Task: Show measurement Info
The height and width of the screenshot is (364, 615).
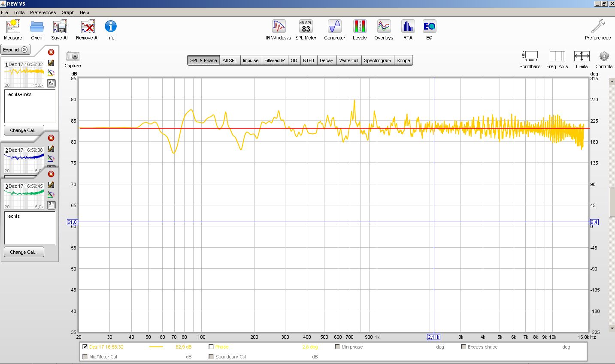Action: [110, 30]
